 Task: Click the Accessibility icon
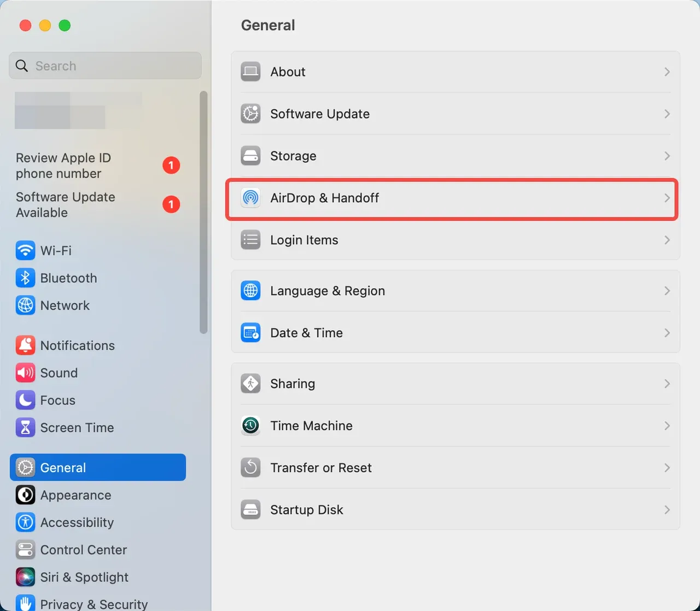tap(25, 522)
